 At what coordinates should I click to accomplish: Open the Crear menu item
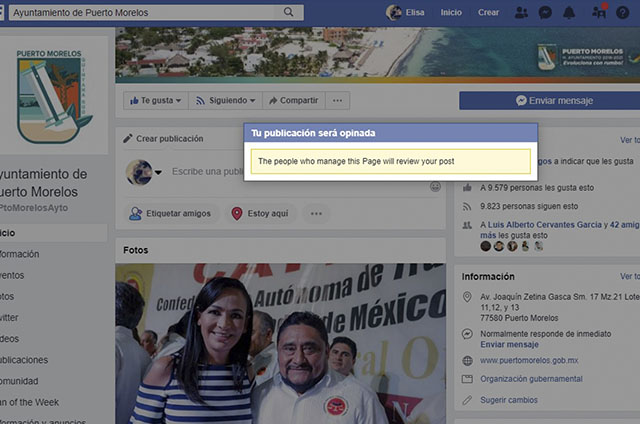[x=488, y=12]
